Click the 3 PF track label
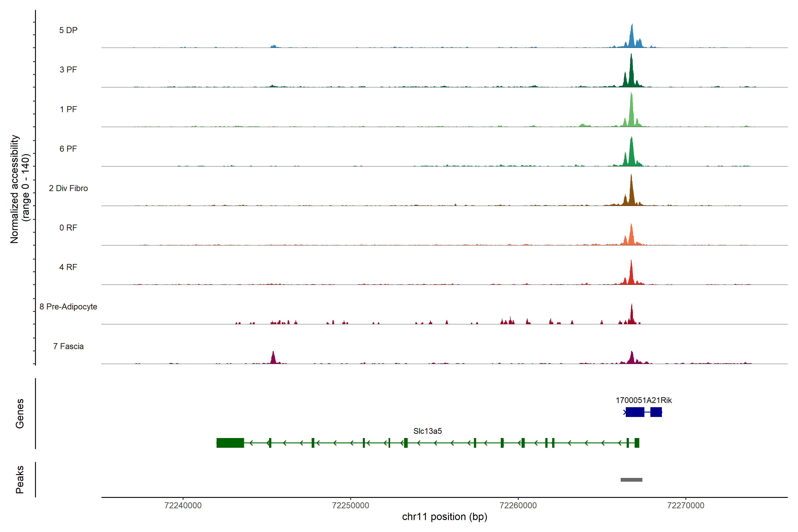Viewport: 798px width, 532px height. (x=68, y=70)
